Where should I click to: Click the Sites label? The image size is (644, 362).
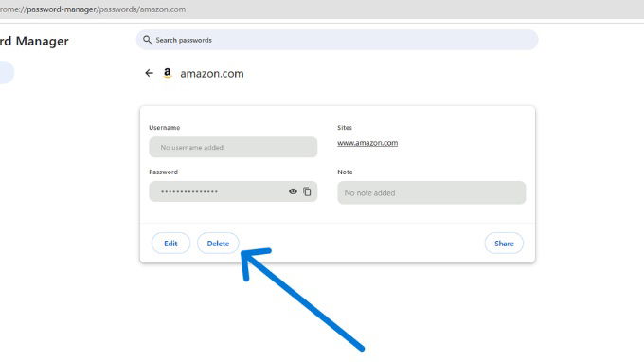pyautogui.click(x=345, y=128)
